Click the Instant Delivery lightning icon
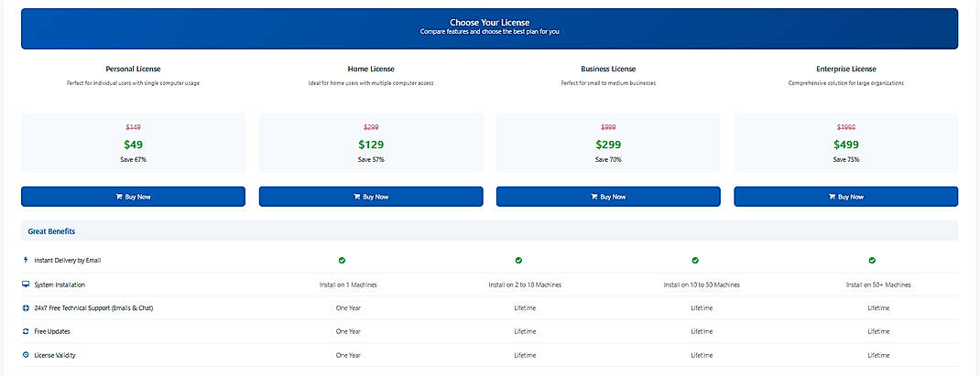Image resolution: width=980 pixels, height=376 pixels. tap(26, 260)
